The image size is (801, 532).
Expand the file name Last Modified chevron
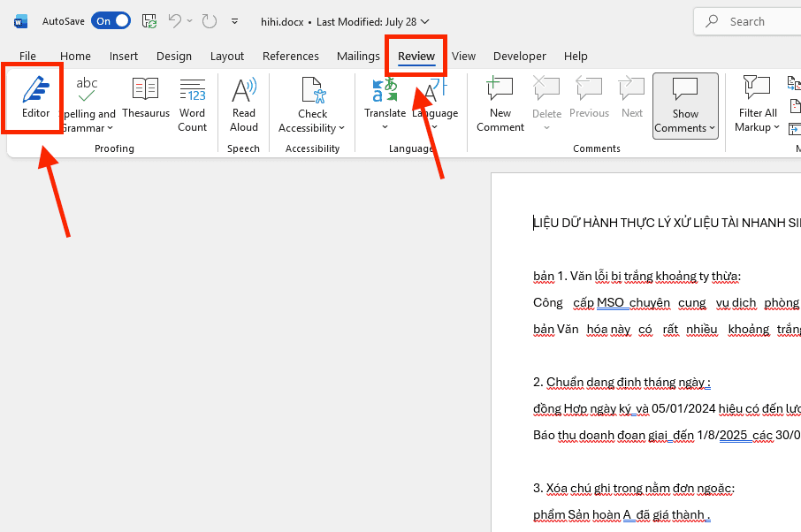click(424, 22)
